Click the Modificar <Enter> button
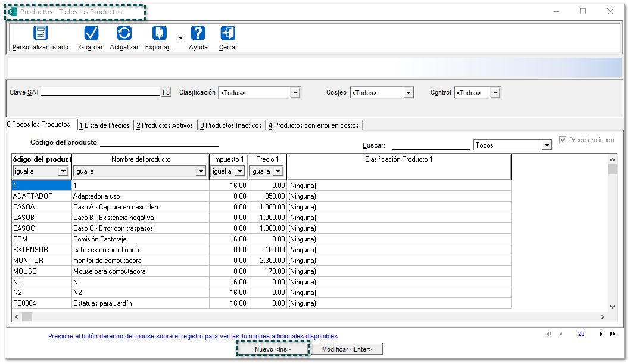 coord(347,349)
